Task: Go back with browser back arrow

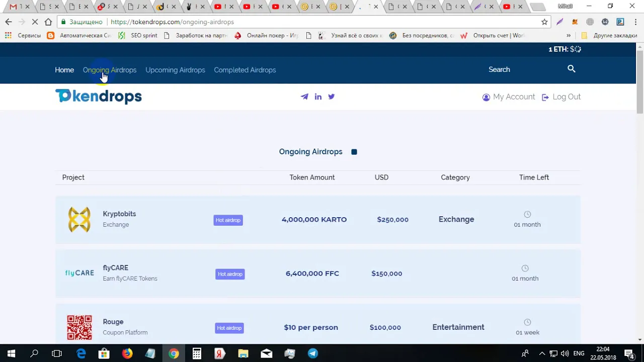Action: (9, 22)
